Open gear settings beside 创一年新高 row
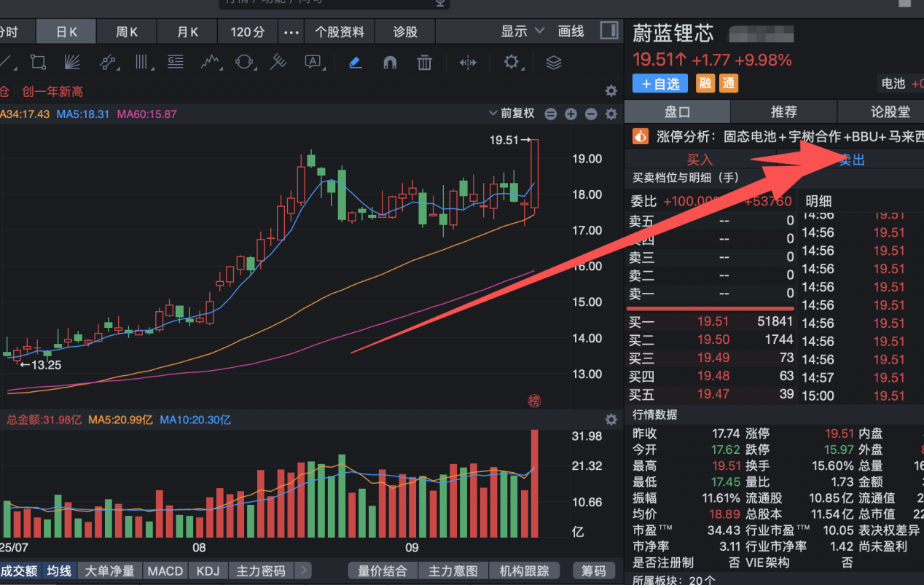924x585 pixels. point(611,91)
